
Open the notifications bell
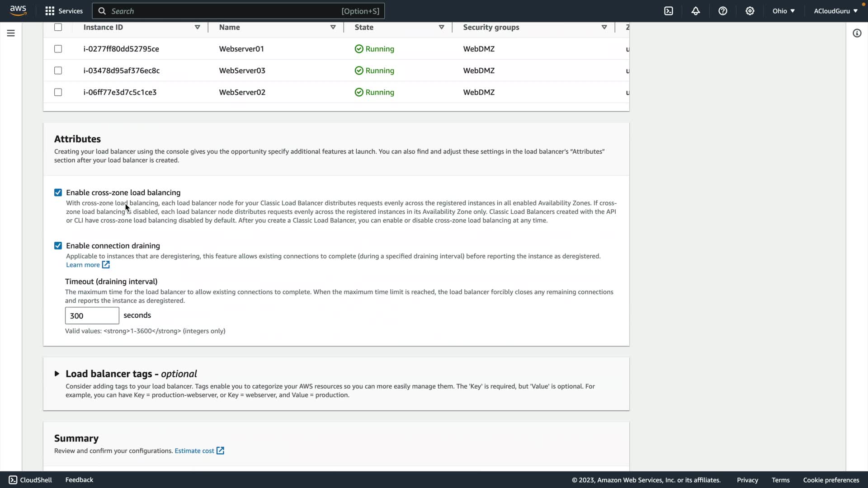click(696, 11)
